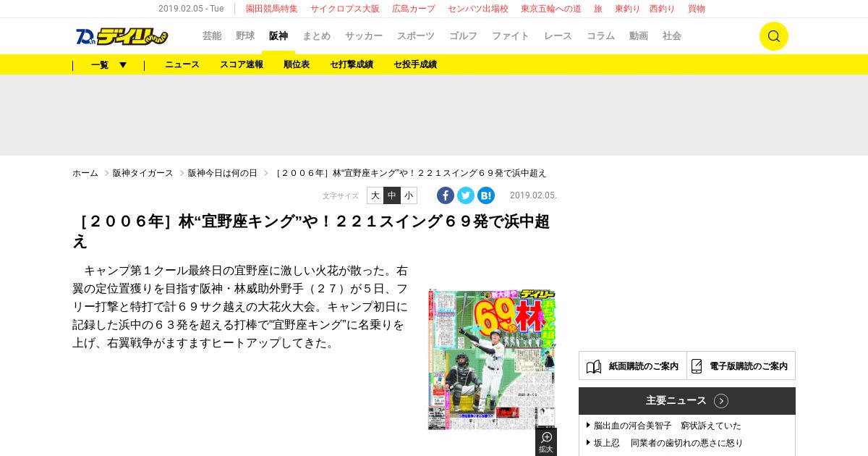
Task: Share article on Facebook
Action: (x=446, y=195)
